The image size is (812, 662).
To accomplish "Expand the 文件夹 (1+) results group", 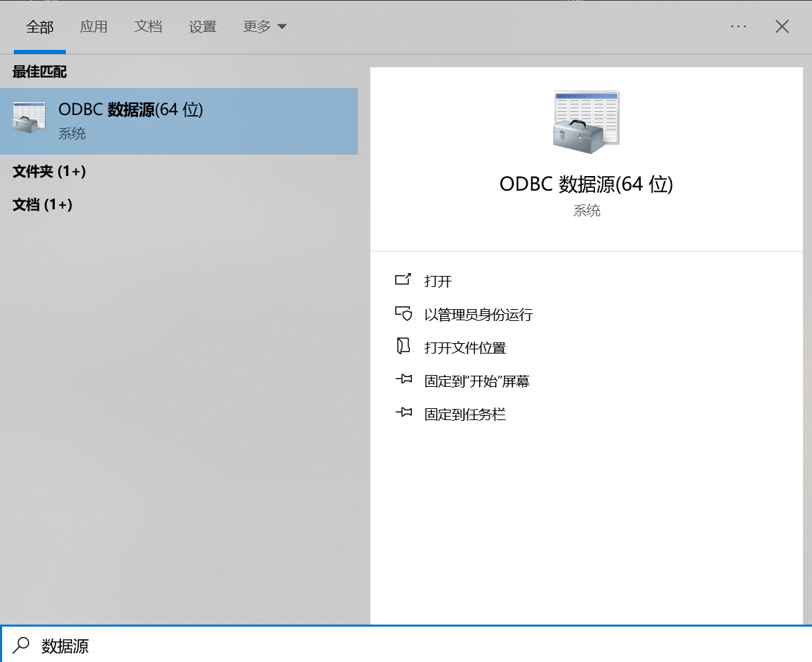I will click(49, 172).
